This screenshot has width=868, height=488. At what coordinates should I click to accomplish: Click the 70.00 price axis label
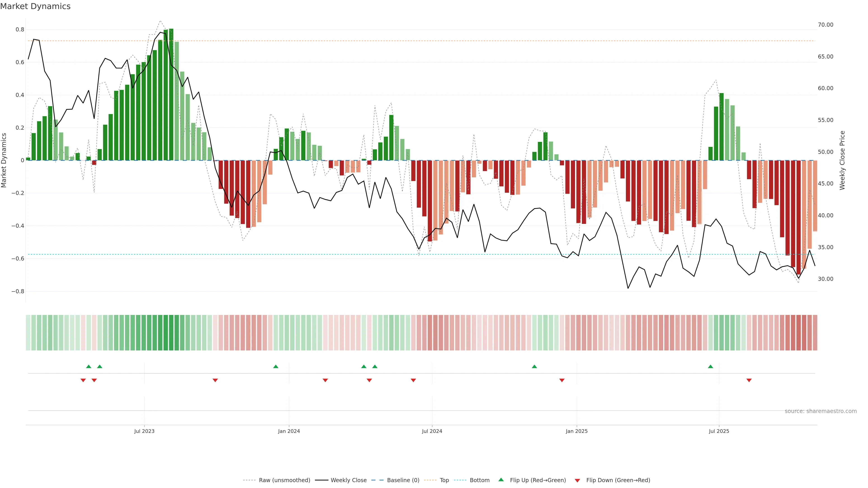click(825, 25)
